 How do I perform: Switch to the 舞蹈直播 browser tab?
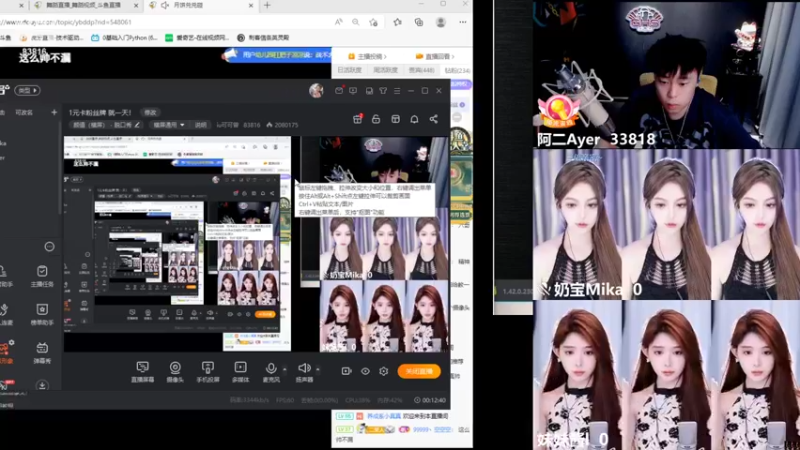(84, 5)
